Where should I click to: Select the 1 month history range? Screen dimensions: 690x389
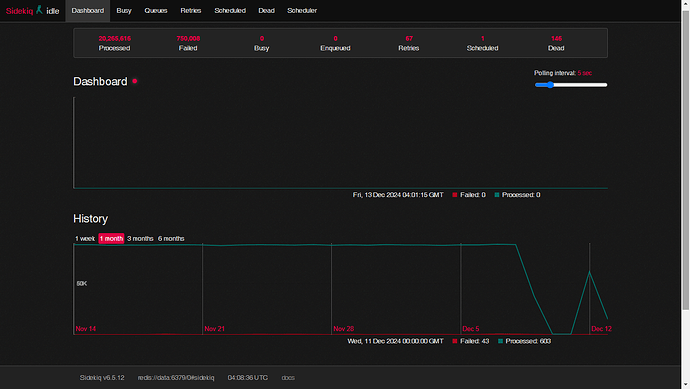(x=111, y=239)
